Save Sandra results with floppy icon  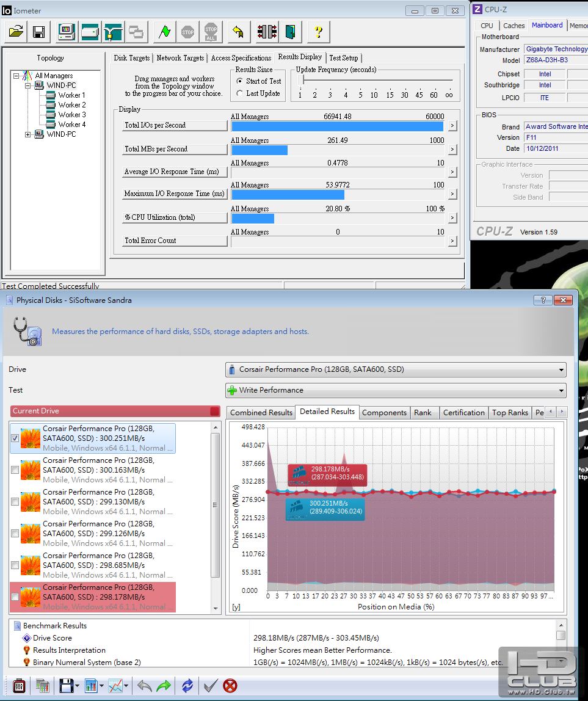click(67, 686)
